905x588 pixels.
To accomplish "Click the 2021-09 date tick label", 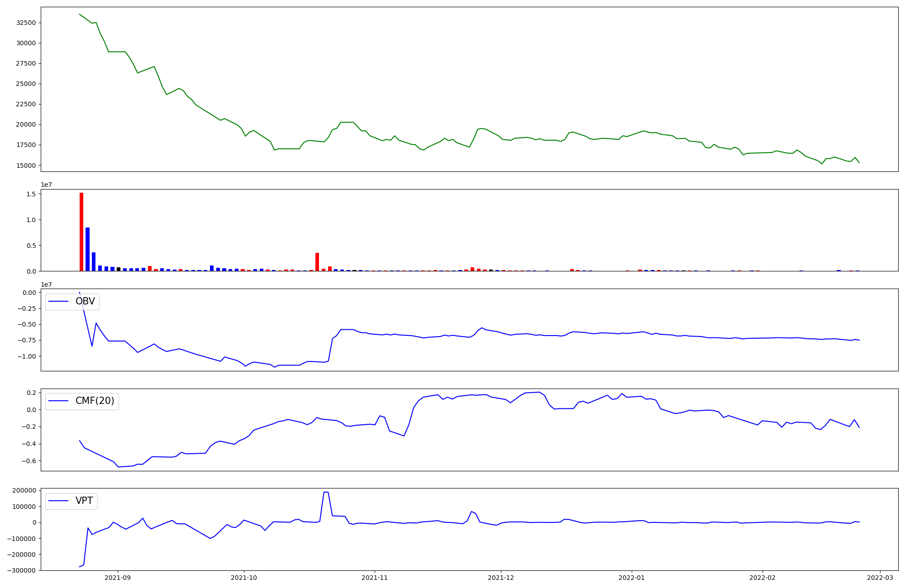I will pos(118,578).
